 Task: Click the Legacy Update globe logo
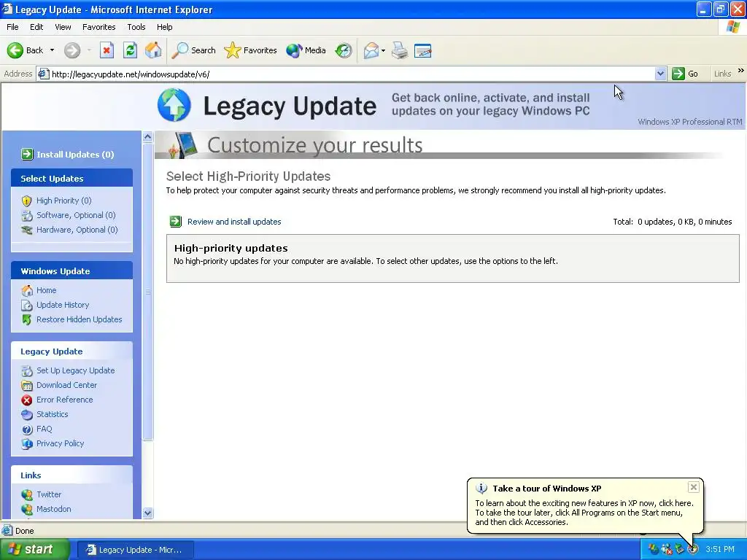click(174, 105)
